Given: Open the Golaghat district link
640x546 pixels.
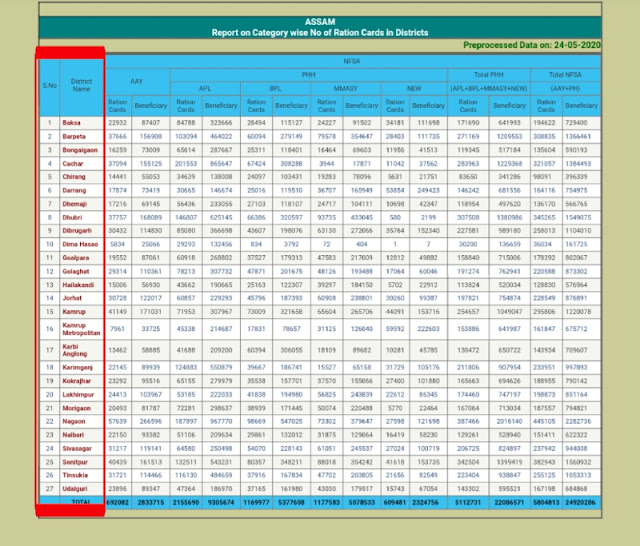Looking at the screenshot, I should pyautogui.click(x=76, y=271).
